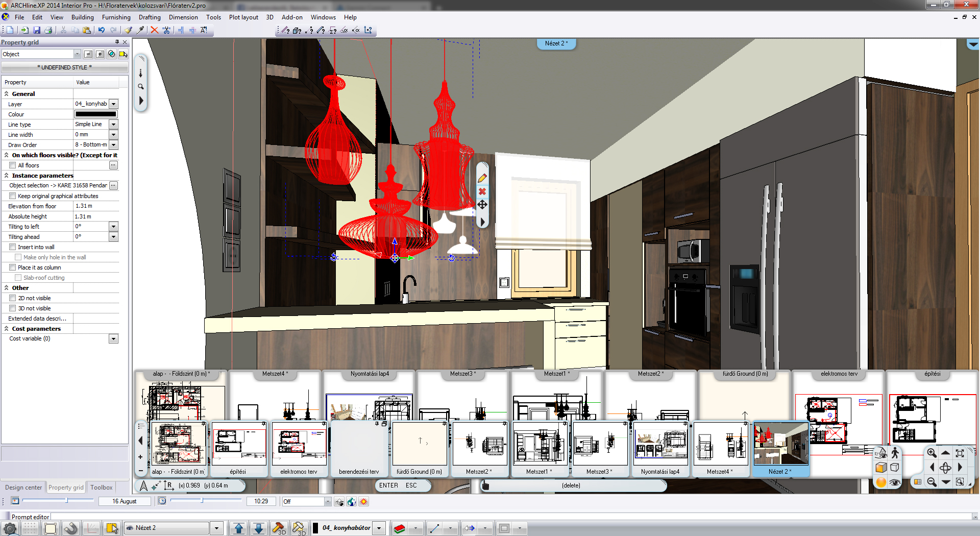Check the 3D not visible option
The width and height of the screenshot is (980, 536).
click(13, 308)
